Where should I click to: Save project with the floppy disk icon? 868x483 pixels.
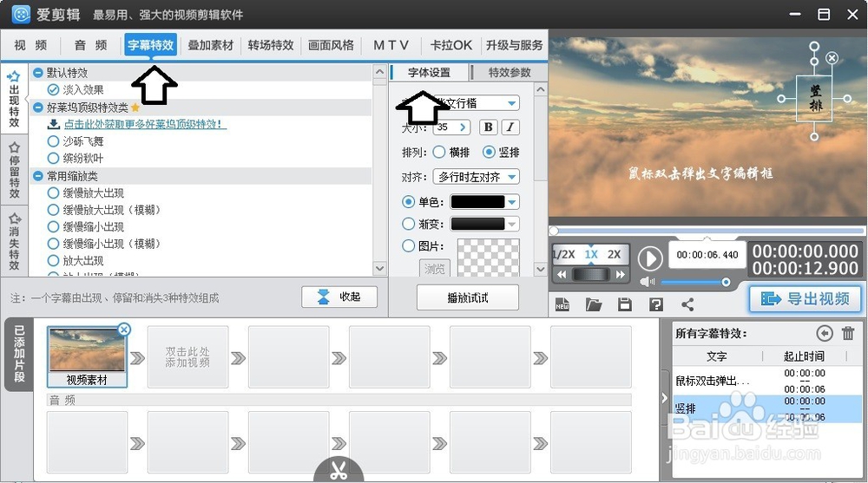(x=625, y=304)
